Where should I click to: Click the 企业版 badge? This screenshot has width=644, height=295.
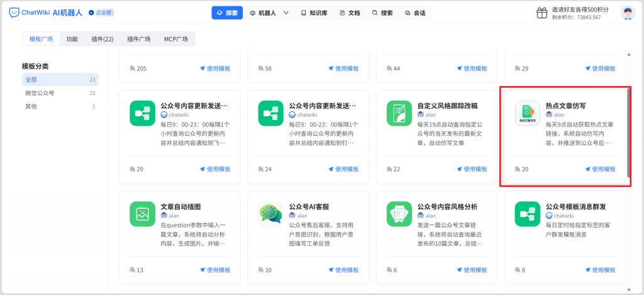[101, 13]
